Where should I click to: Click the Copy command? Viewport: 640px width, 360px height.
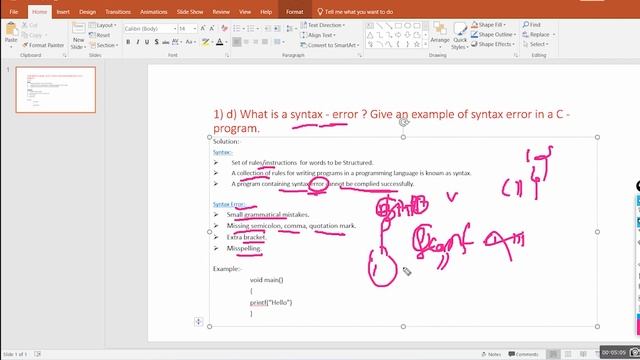click(33, 35)
